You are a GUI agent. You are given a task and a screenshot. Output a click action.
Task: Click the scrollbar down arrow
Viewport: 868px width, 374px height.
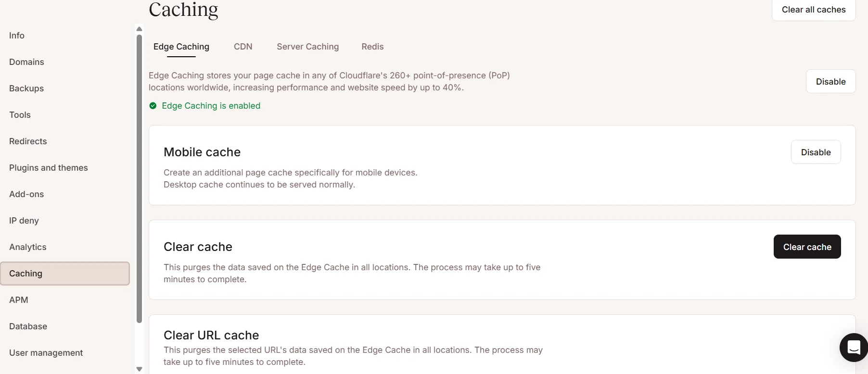tap(139, 369)
